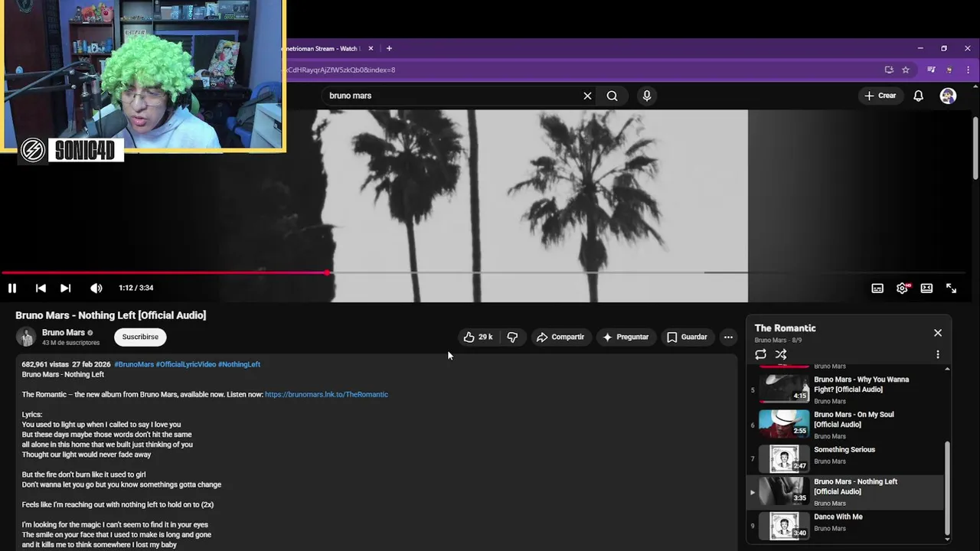Screen dimensions: 980x551
Task: Open Bruno Mars channel avatar
Action: (26, 337)
